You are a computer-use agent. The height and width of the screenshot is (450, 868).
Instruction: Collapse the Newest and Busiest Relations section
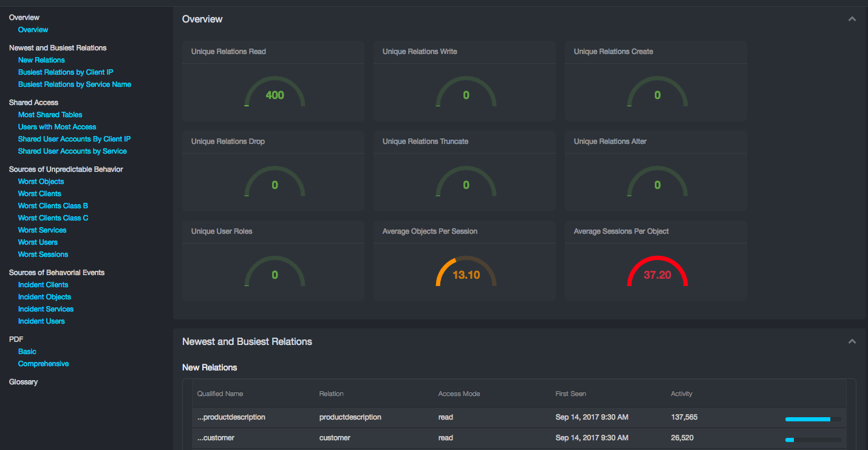coord(852,342)
